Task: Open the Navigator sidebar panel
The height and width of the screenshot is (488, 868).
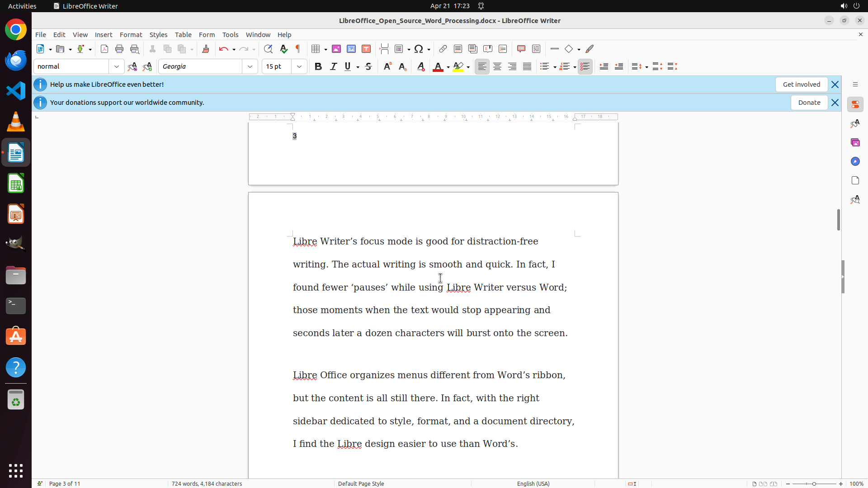Action: click(855, 161)
